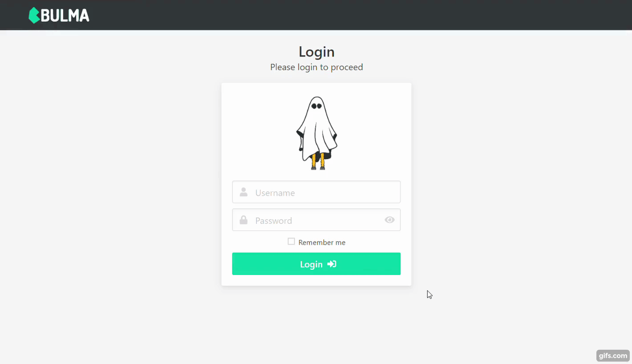Show password using the eye icon
This screenshot has width=632, height=364.
click(x=389, y=220)
